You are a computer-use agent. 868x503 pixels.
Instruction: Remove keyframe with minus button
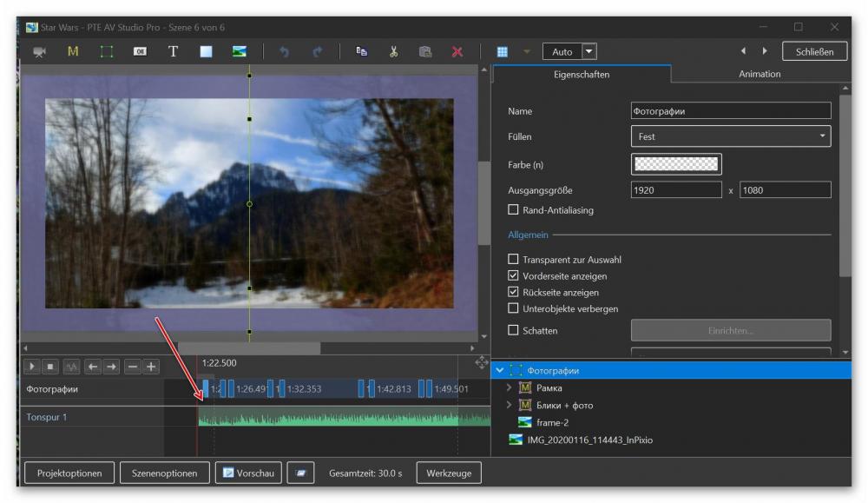click(x=132, y=367)
